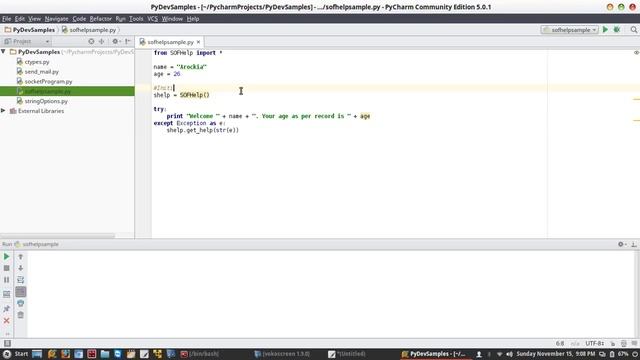Close Run tab with red X
Image resolution: width=640 pixels, height=360 pixels.
coord(7,321)
